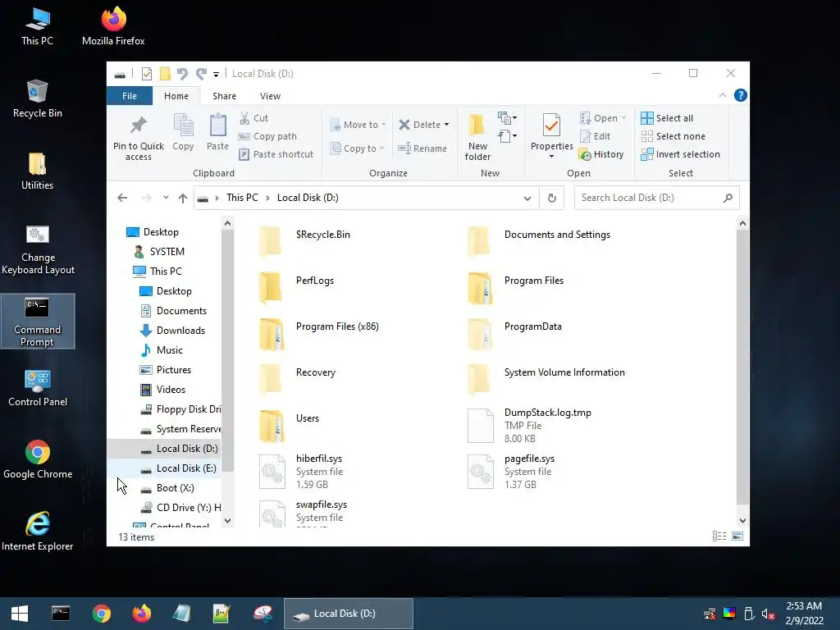Click the Copy ribbon button
The image size is (840, 630).
point(183,132)
